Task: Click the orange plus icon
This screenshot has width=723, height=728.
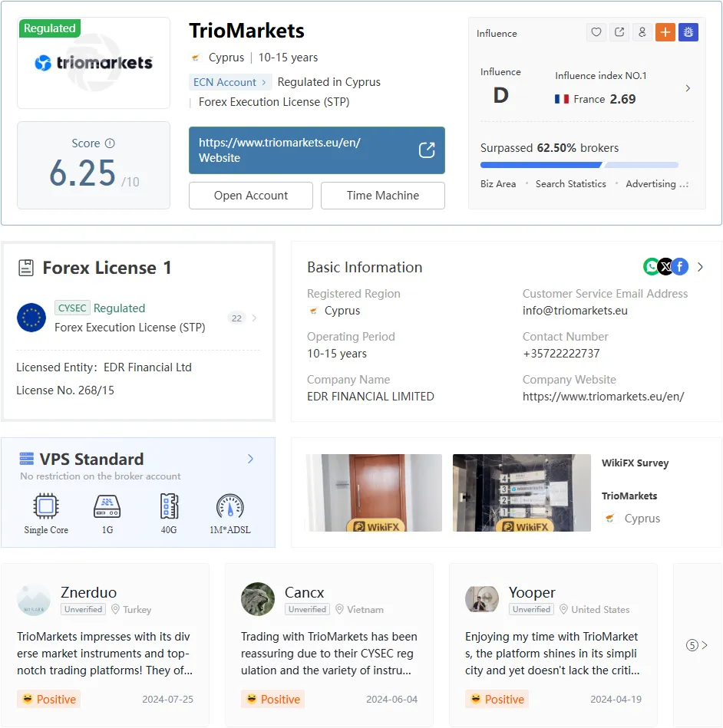Action: click(x=665, y=32)
